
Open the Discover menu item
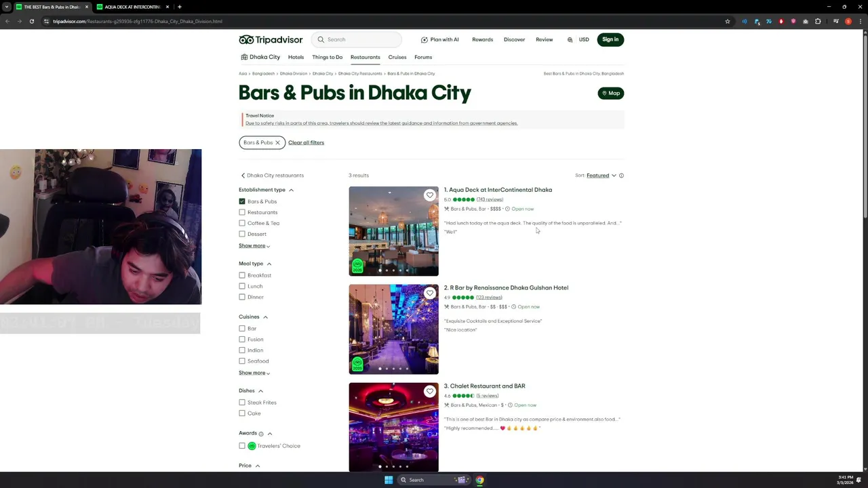click(x=514, y=39)
